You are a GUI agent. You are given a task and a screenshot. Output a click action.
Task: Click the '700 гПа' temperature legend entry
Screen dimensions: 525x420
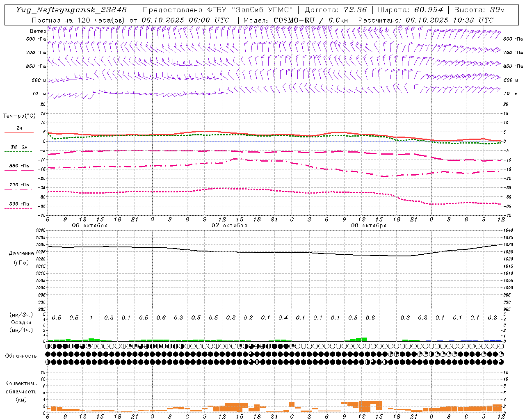click(19, 185)
